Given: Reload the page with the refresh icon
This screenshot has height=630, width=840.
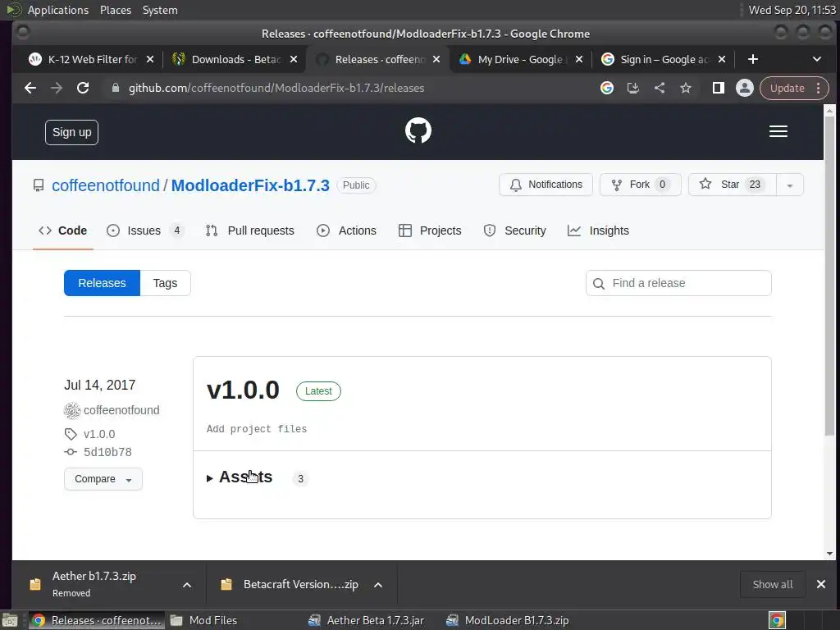Looking at the screenshot, I should (83, 88).
